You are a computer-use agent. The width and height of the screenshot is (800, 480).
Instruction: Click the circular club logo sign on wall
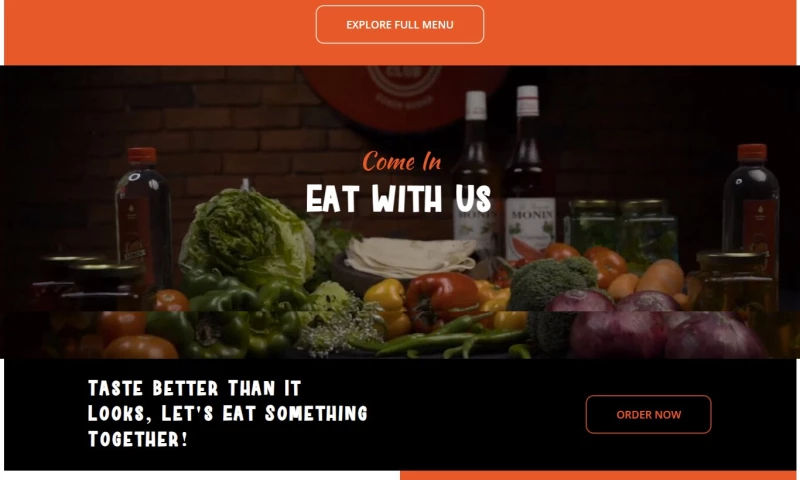pos(405,96)
